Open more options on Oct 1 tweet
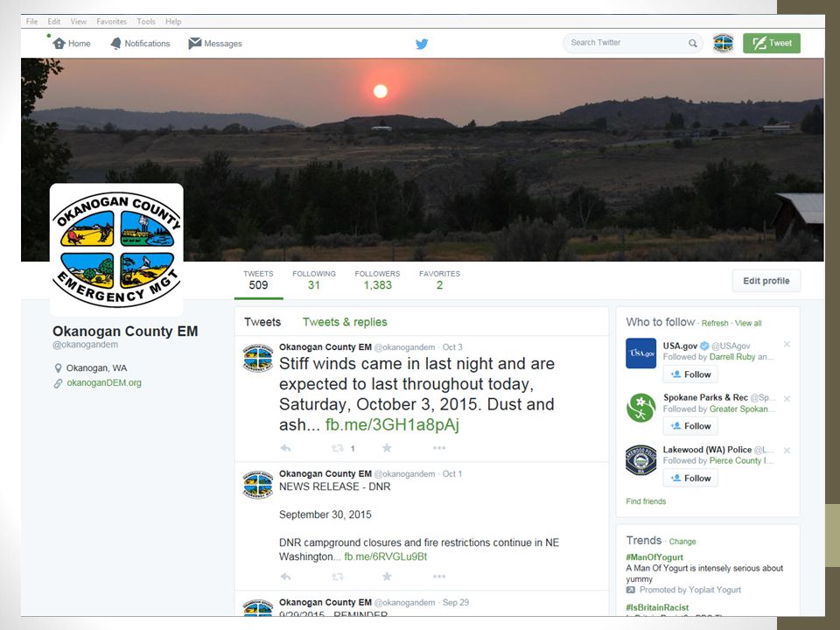 438,577
